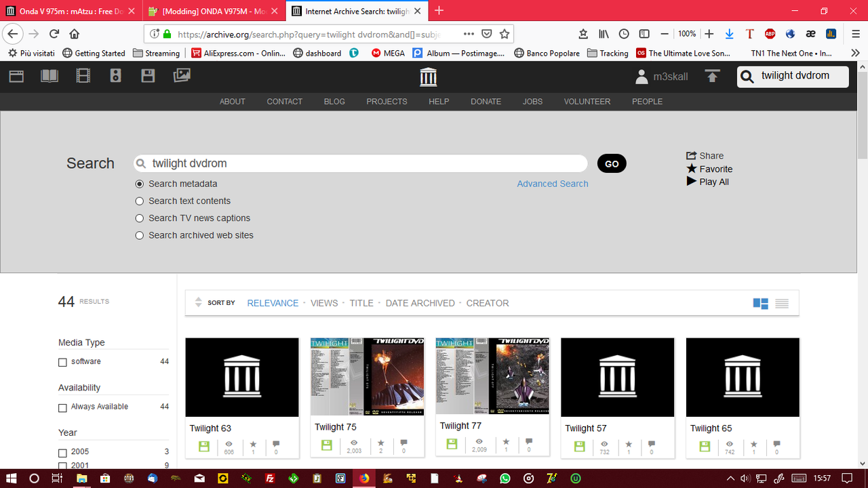Viewport: 868px width, 488px height.
Task: Open Firefox Library icon
Action: click(604, 34)
